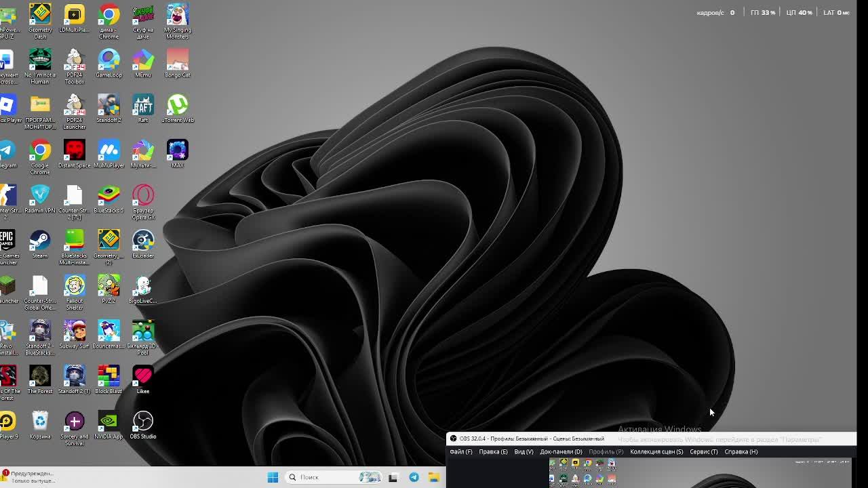Viewport: 868px width, 488px height.
Task: Launch Subway Surf from the desktop
Action: [74, 335]
